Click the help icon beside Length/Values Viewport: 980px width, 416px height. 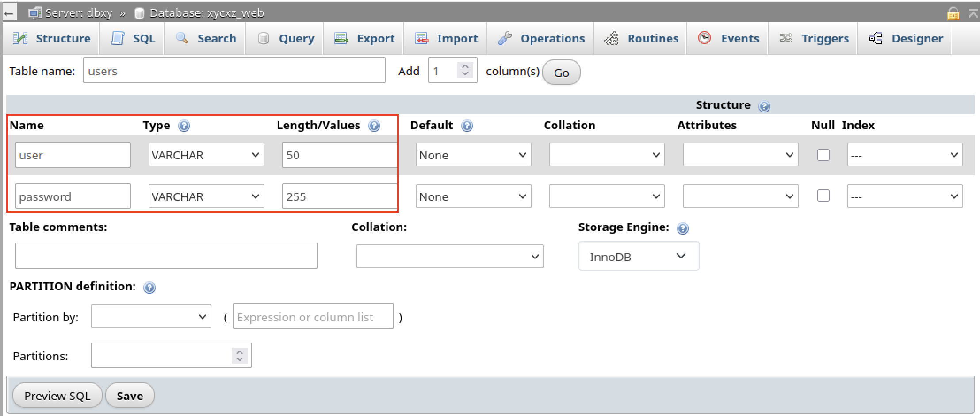pos(374,126)
